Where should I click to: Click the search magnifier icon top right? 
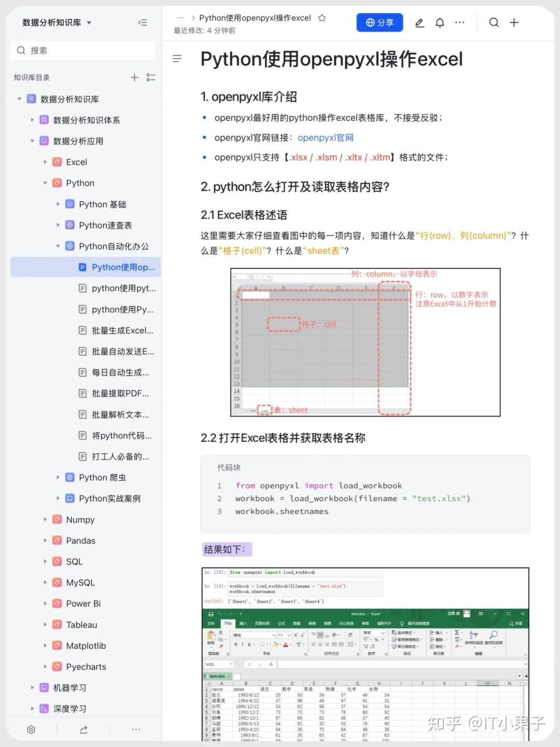coord(494,22)
